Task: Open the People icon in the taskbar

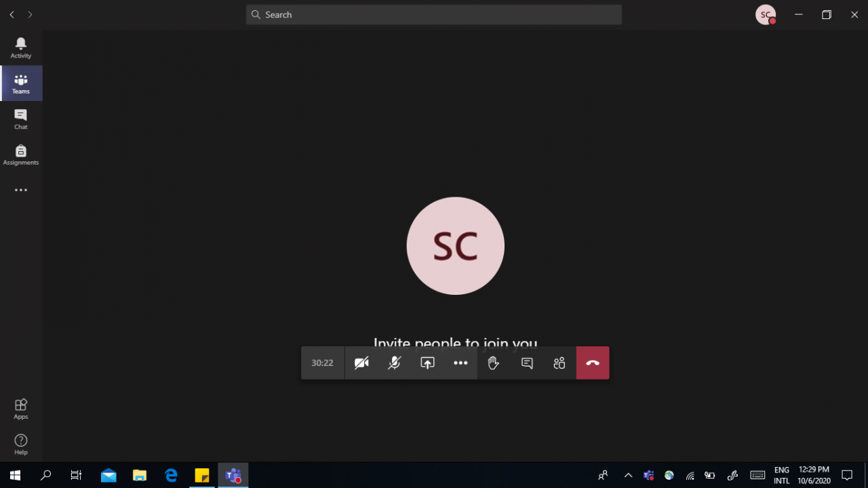Action: 603,475
